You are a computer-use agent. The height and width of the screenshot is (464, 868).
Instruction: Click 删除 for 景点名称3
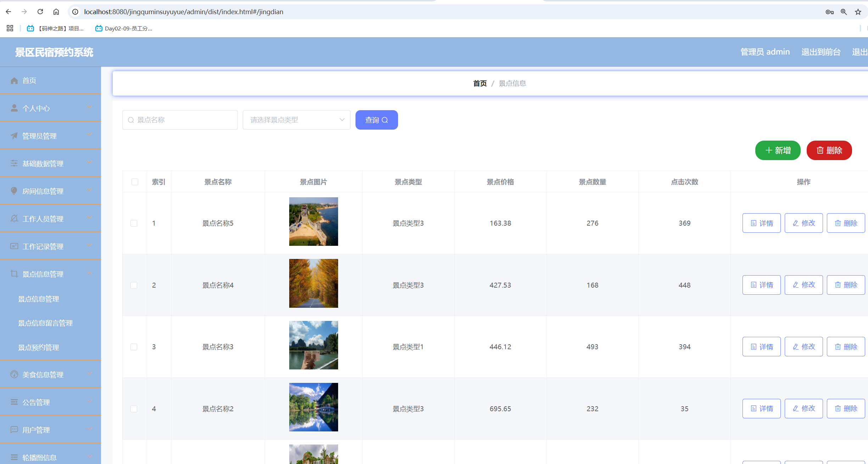[846, 347]
